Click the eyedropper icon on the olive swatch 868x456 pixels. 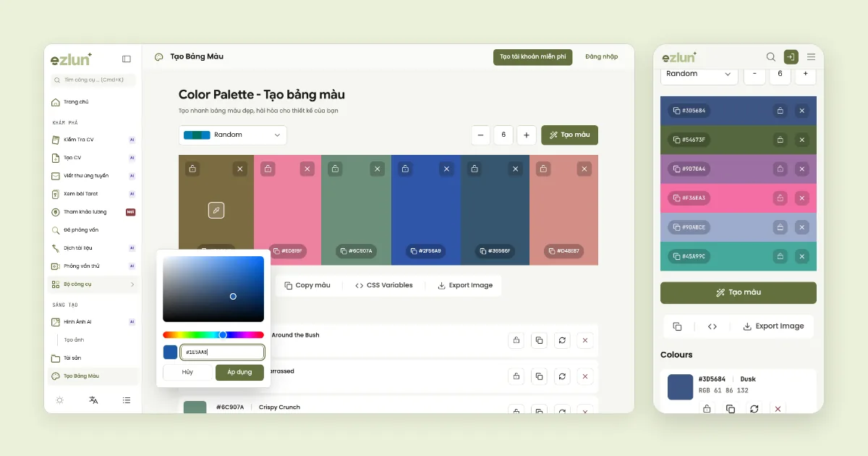[216, 211]
